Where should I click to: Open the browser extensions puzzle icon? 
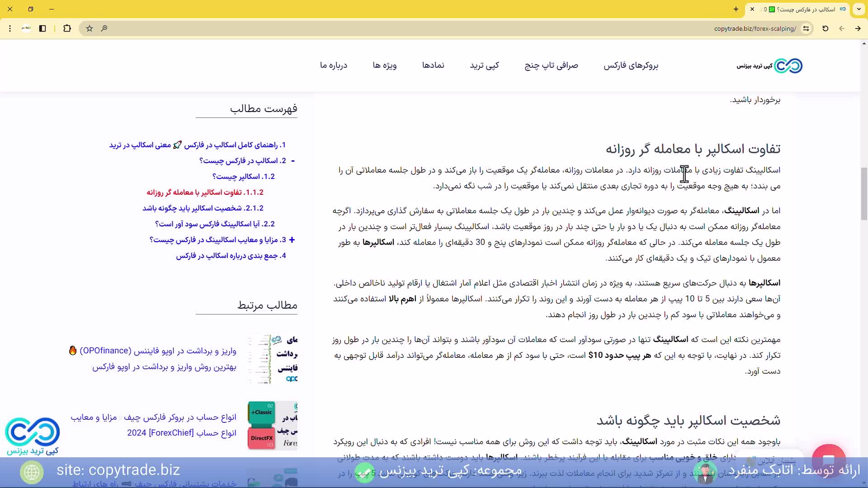[67, 28]
